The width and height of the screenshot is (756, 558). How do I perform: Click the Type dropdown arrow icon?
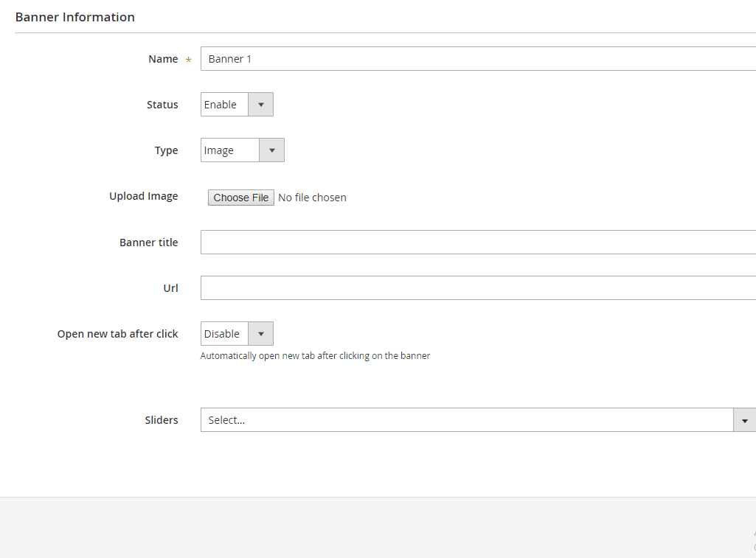[271, 150]
